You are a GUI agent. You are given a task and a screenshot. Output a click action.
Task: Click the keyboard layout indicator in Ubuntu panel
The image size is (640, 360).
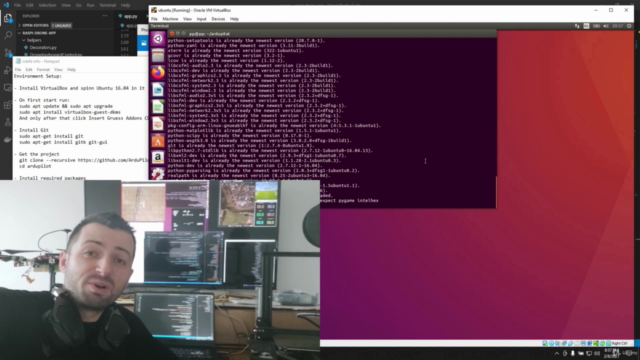(587, 26)
